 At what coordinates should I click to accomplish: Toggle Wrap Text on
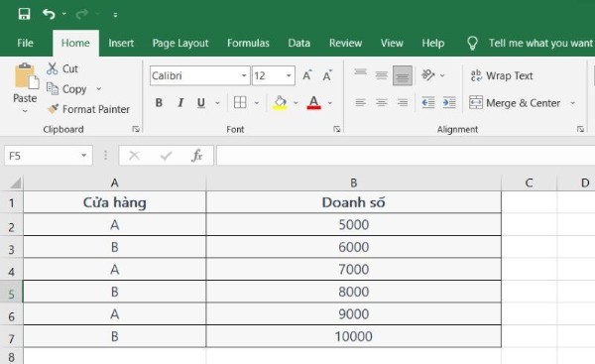coord(502,75)
